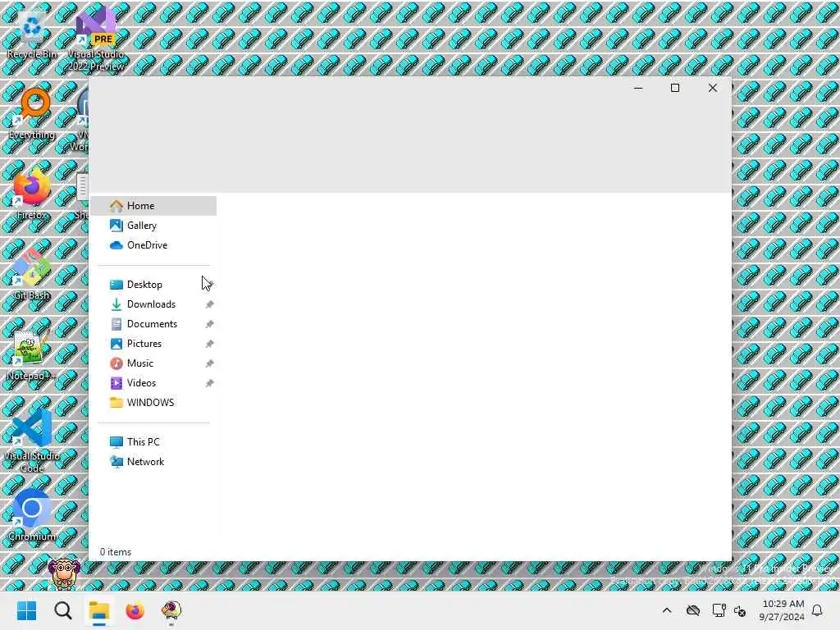Image resolution: width=840 pixels, height=630 pixels.
Task: Open Home in the navigation pane
Action: point(153,206)
